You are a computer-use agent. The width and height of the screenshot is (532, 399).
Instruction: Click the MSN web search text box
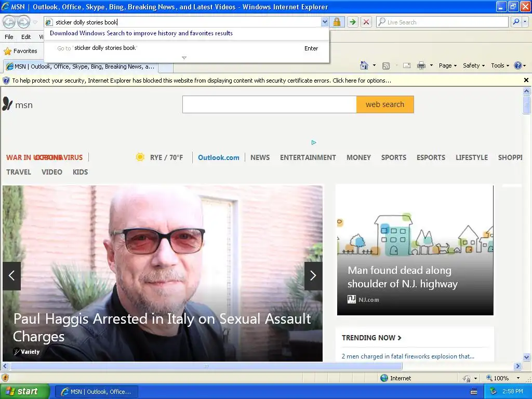point(270,104)
